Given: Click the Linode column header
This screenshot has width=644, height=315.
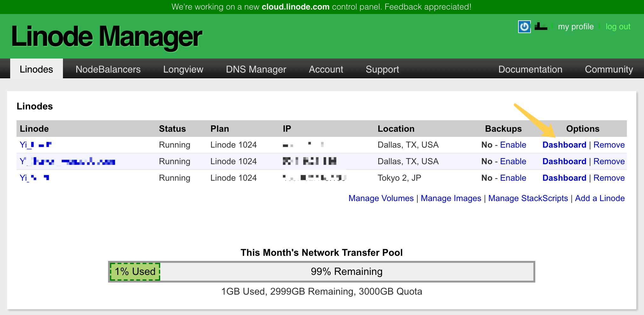Looking at the screenshot, I should click(x=34, y=129).
